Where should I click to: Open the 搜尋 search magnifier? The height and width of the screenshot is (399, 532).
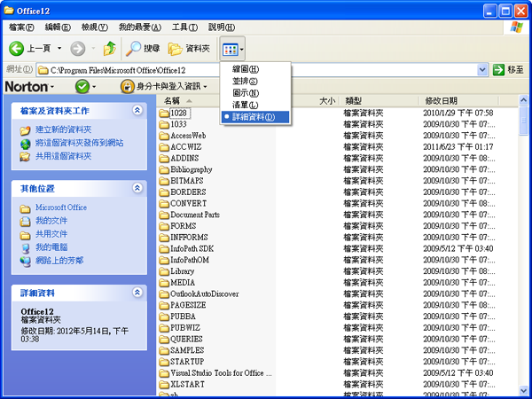pyautogui.click(x=133, y=49)
